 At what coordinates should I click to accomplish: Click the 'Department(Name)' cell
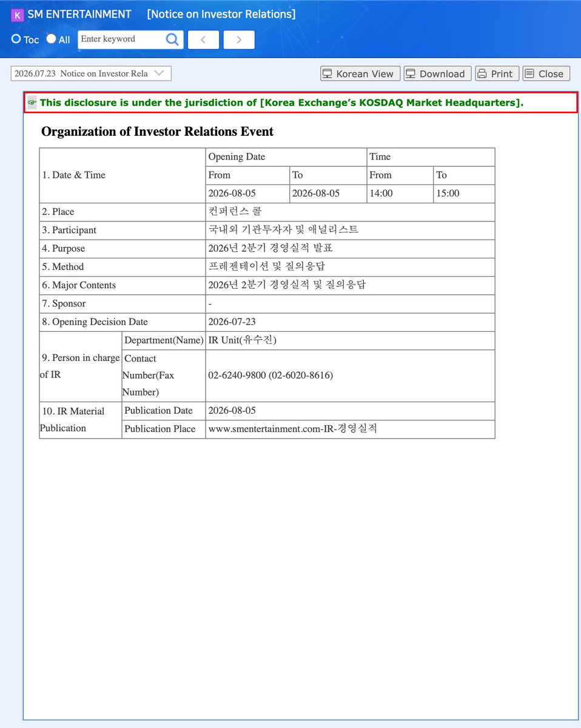[x=164, y=340]
